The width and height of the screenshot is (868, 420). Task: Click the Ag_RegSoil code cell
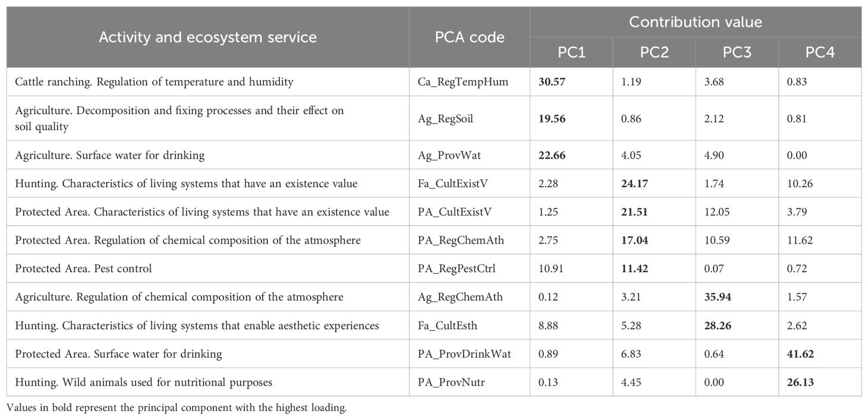point(445,118)
